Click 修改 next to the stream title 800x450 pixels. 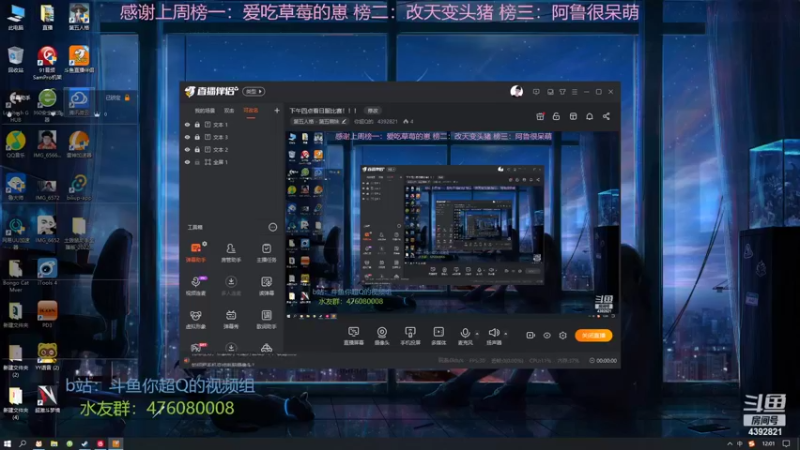[373, 111]
